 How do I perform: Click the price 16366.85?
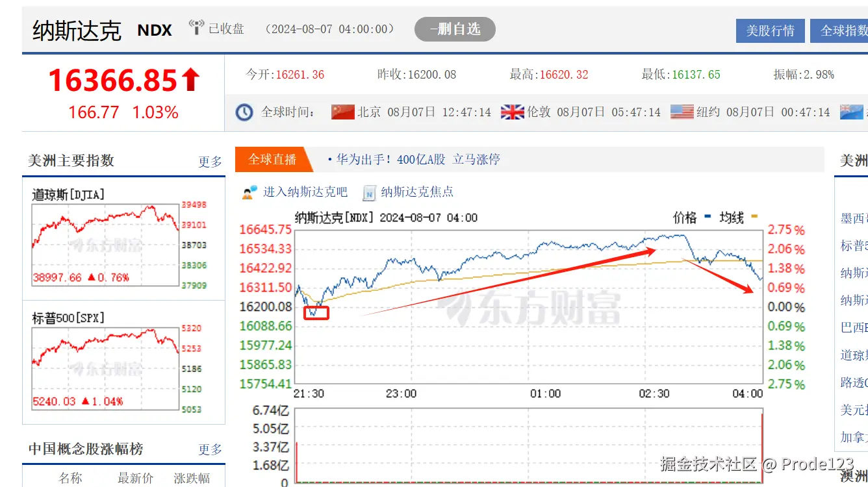[112, 80]
